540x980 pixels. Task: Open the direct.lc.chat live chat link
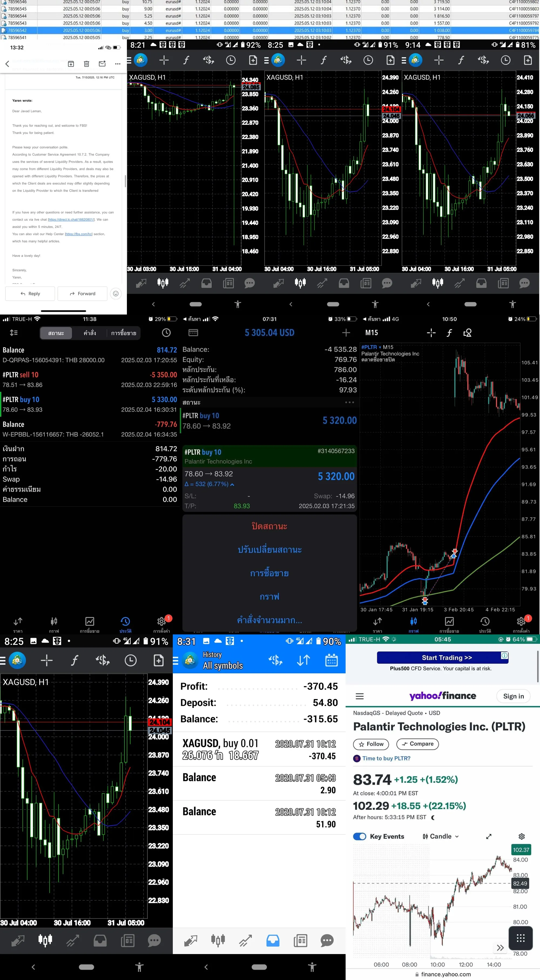(x=71, y=219)
